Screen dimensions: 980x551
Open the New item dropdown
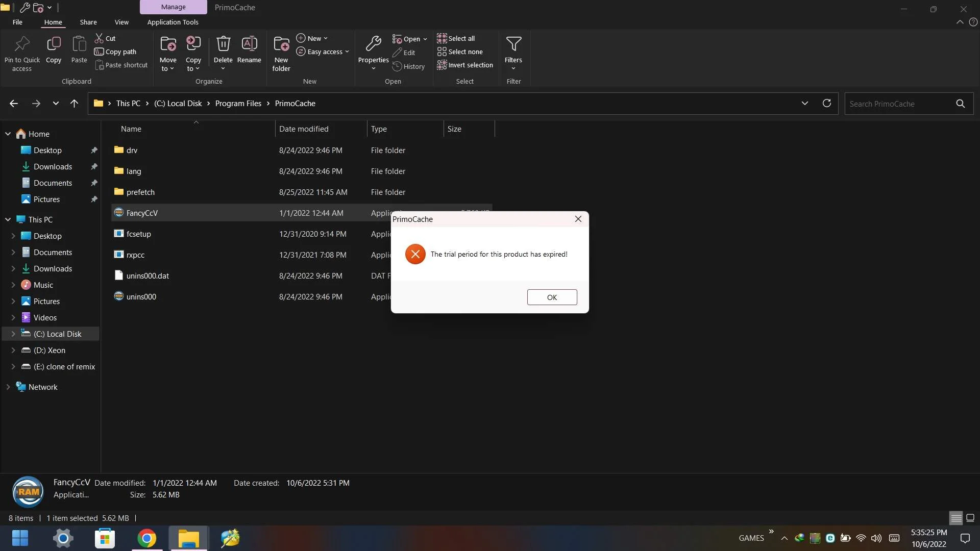coord(312,38)
